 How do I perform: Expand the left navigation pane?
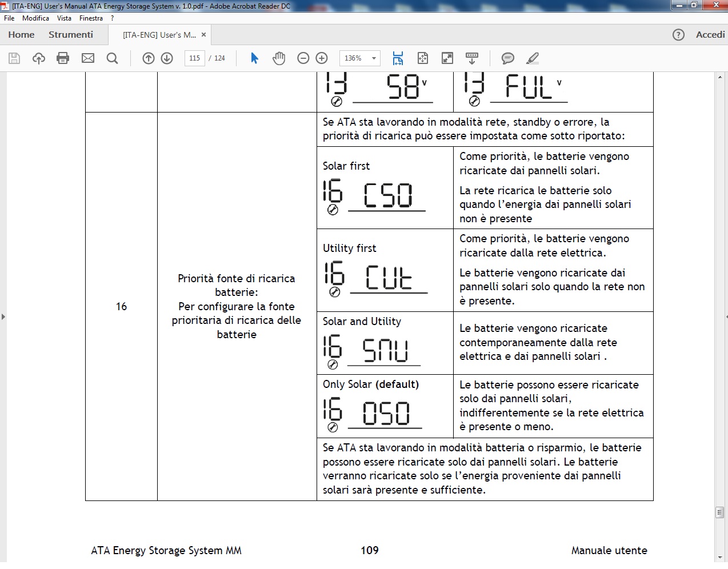pos(3,316)
